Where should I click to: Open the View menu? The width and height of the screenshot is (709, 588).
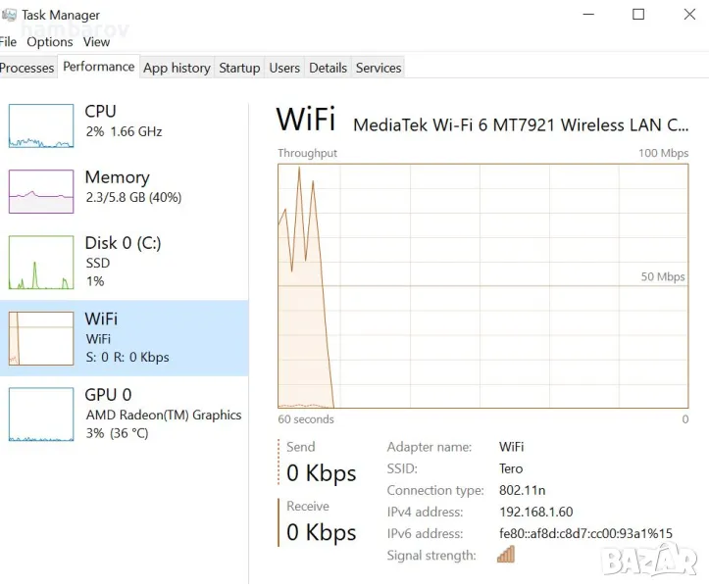click(x=96, y=42)
